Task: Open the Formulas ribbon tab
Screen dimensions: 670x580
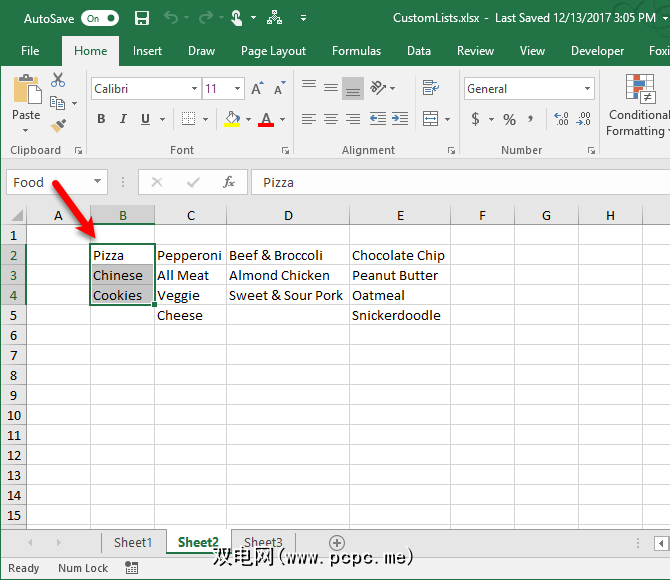Action: 356,51
